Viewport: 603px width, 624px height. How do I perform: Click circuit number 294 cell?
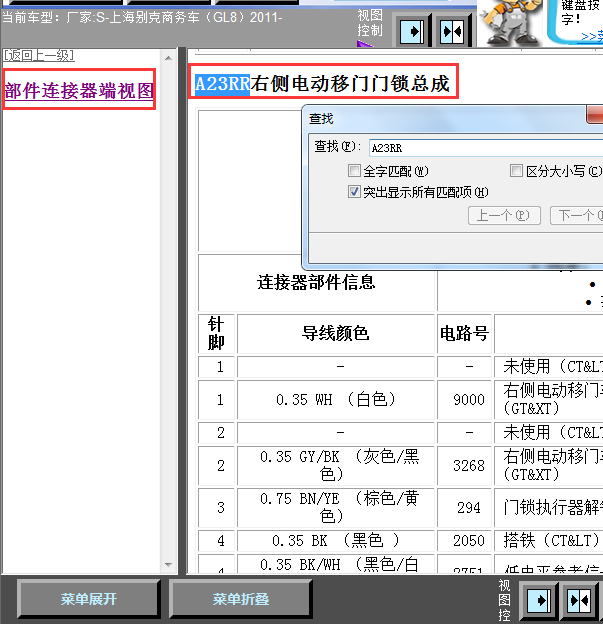pos(464,507)
